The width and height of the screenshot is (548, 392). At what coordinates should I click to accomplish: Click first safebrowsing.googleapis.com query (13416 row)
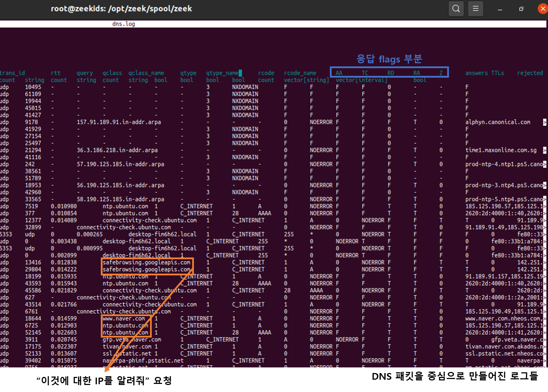point(146,262)
